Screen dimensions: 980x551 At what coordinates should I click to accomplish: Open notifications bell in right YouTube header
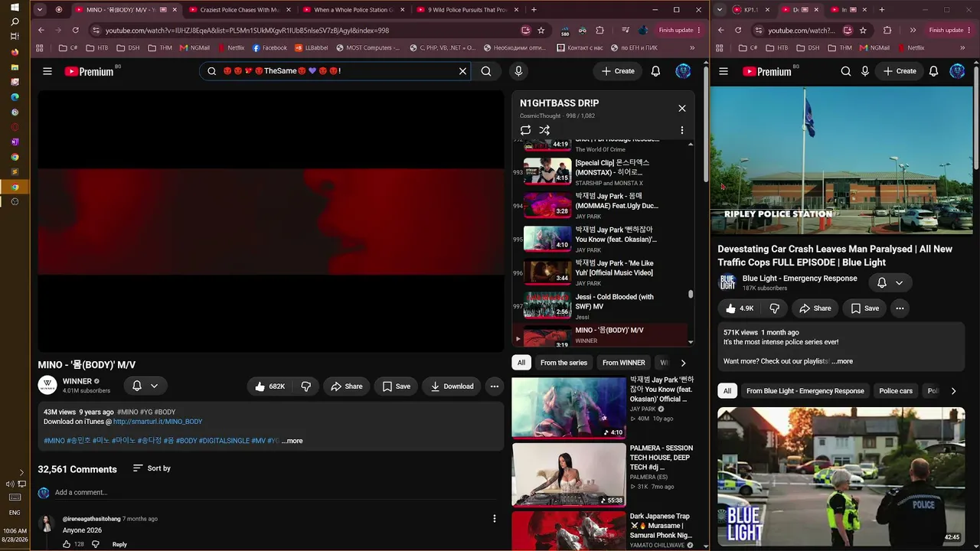[x=933, y=71]
